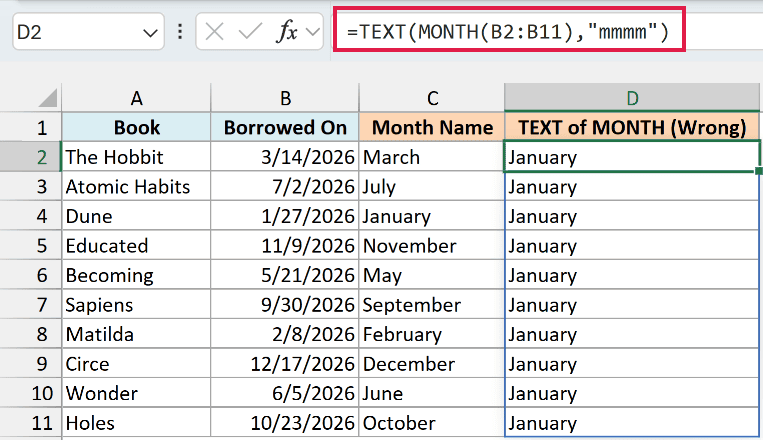Select cell containing Holes
The width and height of the screenshot is (763, 440).
[x=136, y=422]
